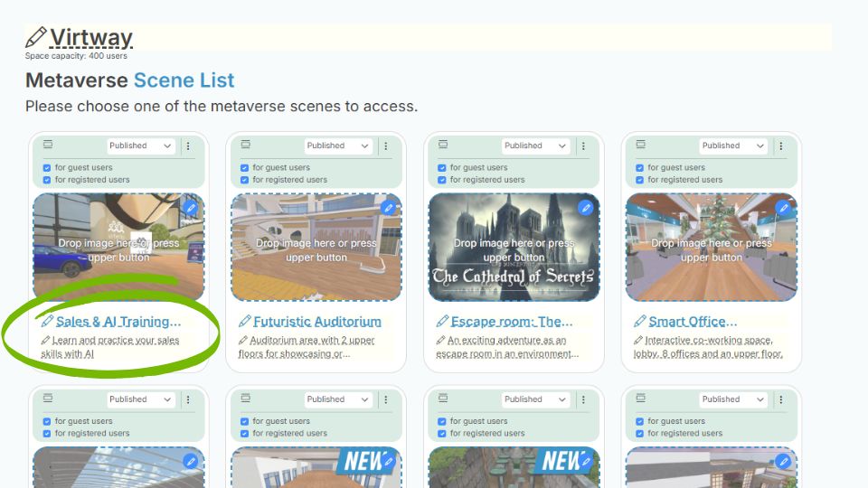Click the 'Learn and practice your sales skills' description
This screenshot has height=488, width=868.
110,347
